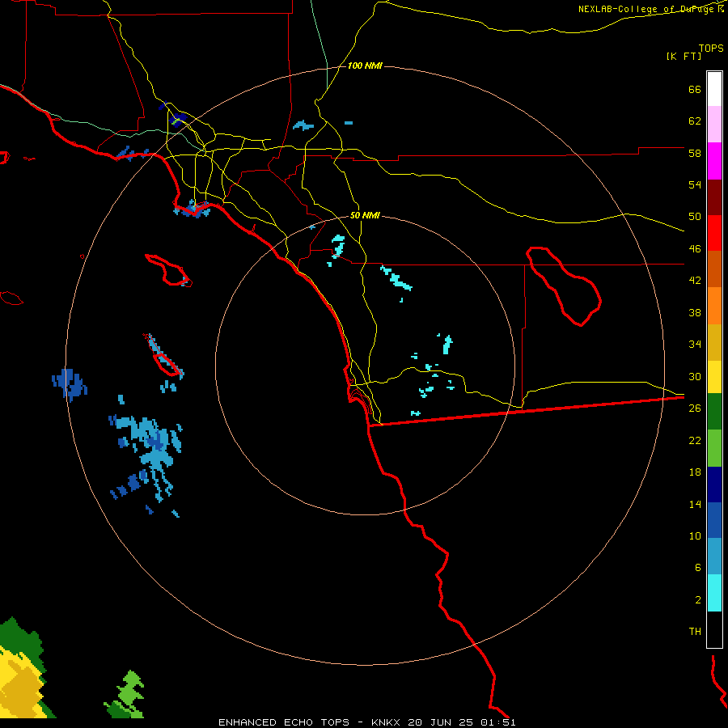Screen dimensions: 728x728
Task: Select the cyan legend swatch
Action: (714, 593)
